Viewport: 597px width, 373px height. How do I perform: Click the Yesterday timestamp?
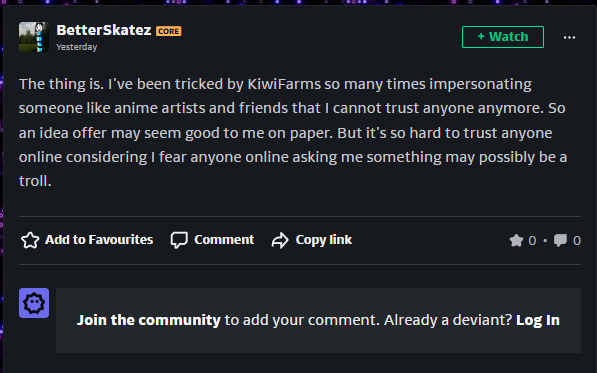[x=77, y=47]
